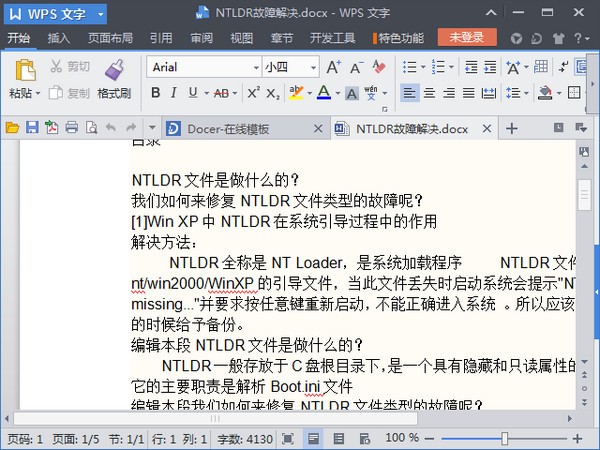The width and height of the screenshot is (600, 450).
Task: Toggle Underline formatting
Action: [x=193, y=93]
